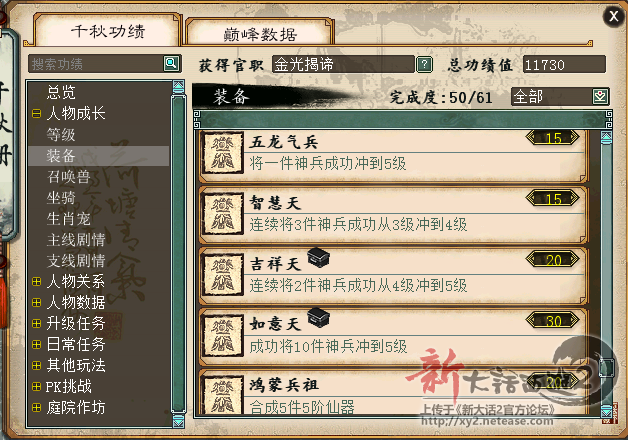Click the 五龙气兵 achievement seal icon
628x440 pixels.
[x=223, y=153]
